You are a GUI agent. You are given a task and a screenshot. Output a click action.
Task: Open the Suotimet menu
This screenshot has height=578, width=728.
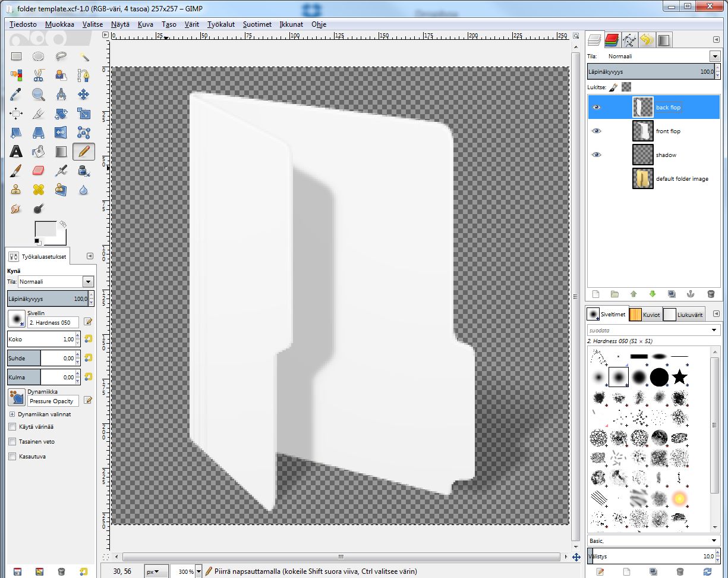coord(257,24)
